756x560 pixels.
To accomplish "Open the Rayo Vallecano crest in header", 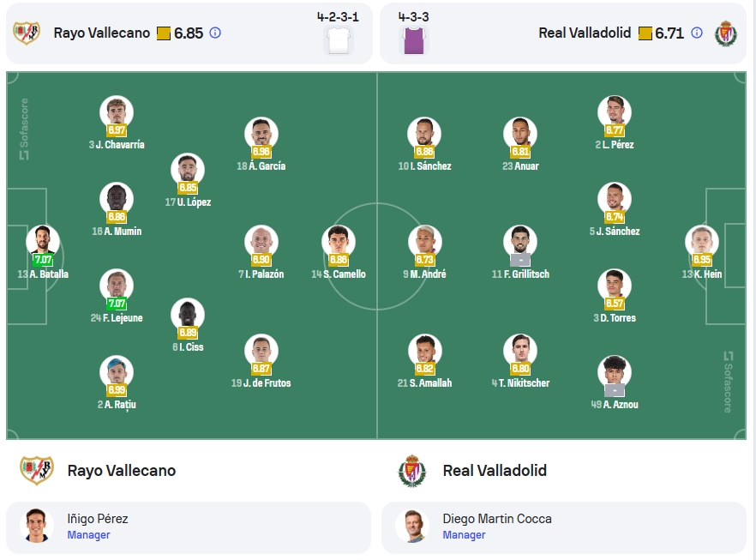I will tap(27, 33).
